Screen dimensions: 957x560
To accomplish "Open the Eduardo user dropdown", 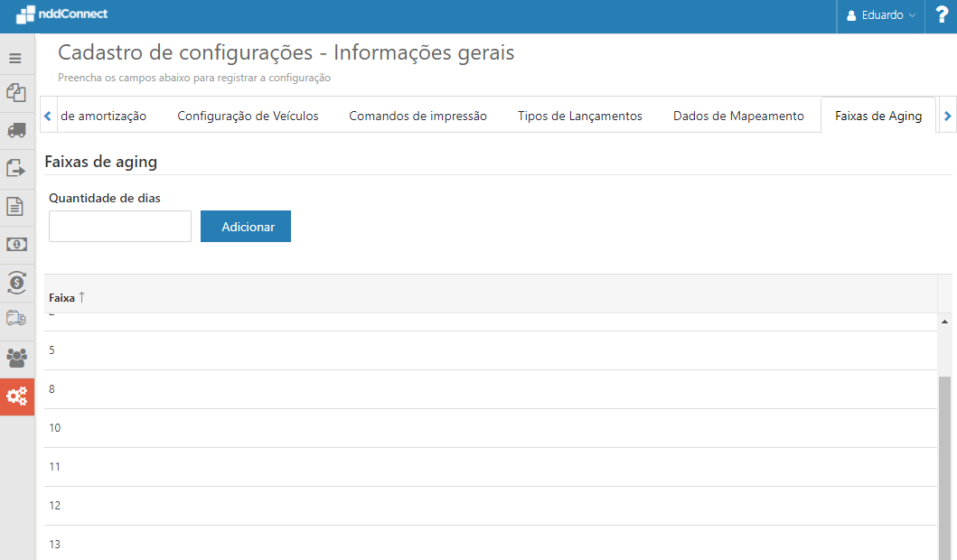I will [x=879, y=14].
